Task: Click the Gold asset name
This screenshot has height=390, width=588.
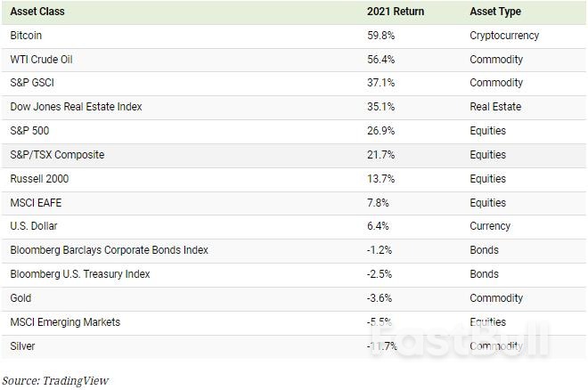Action: [20, 298]
